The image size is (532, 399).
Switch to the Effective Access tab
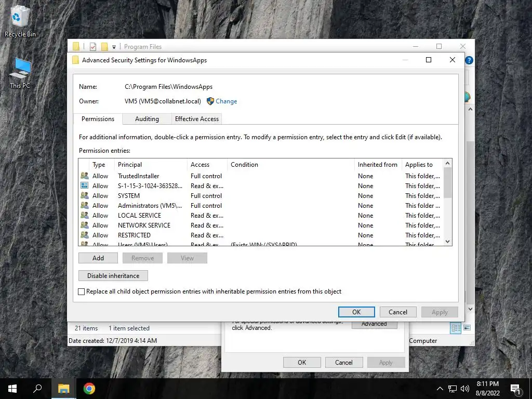point(197,119)
